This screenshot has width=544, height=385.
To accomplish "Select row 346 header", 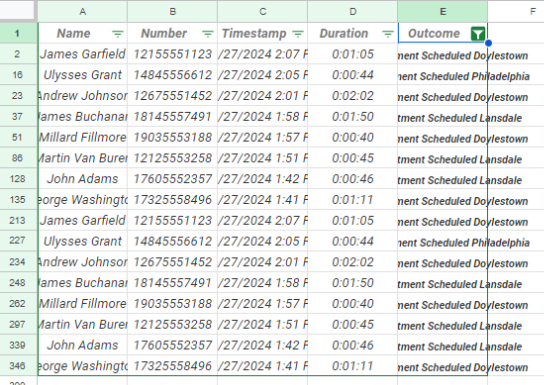I will [18, 366].
